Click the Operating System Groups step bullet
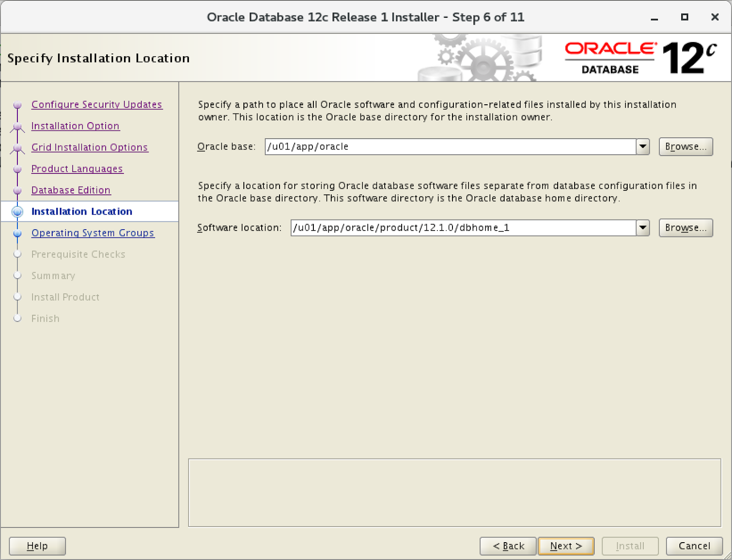The image size is (732, 560). coord(17,233)
